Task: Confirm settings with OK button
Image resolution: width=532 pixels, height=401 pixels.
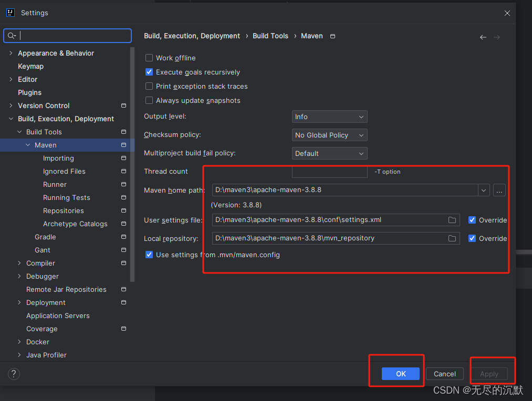Action: point(401,374)
